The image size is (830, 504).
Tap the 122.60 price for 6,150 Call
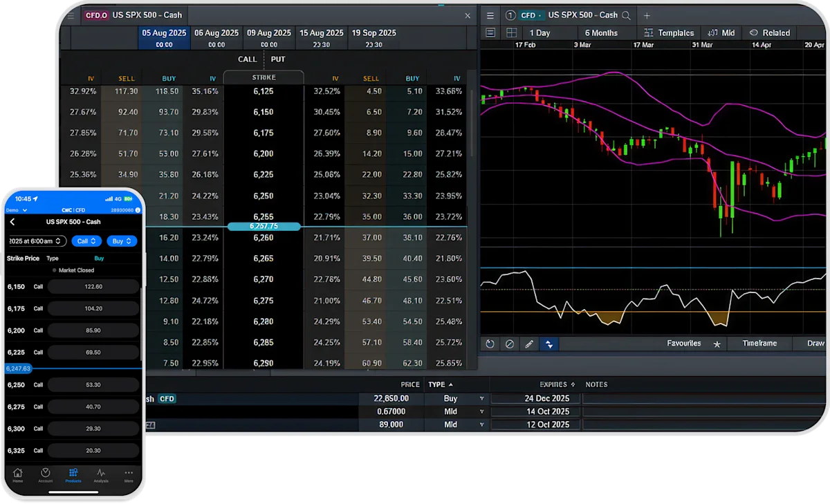point(93,287)
